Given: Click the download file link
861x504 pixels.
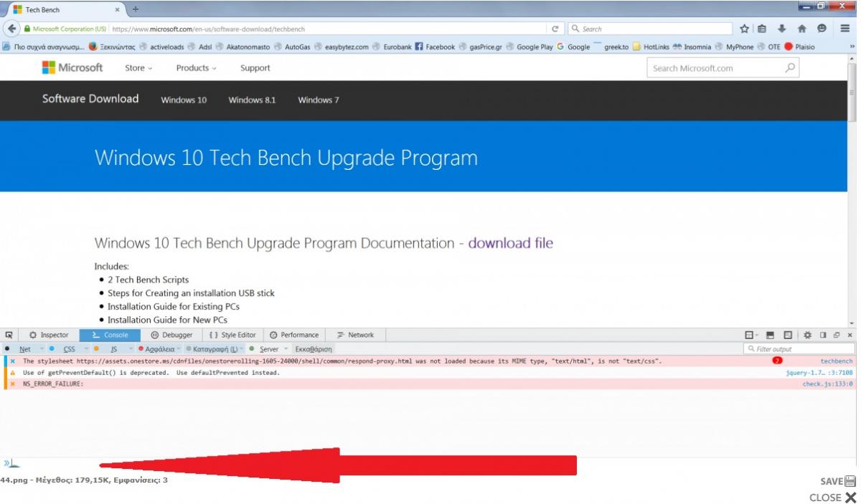Looking at the screenshot, I should (x=510, y=243).
